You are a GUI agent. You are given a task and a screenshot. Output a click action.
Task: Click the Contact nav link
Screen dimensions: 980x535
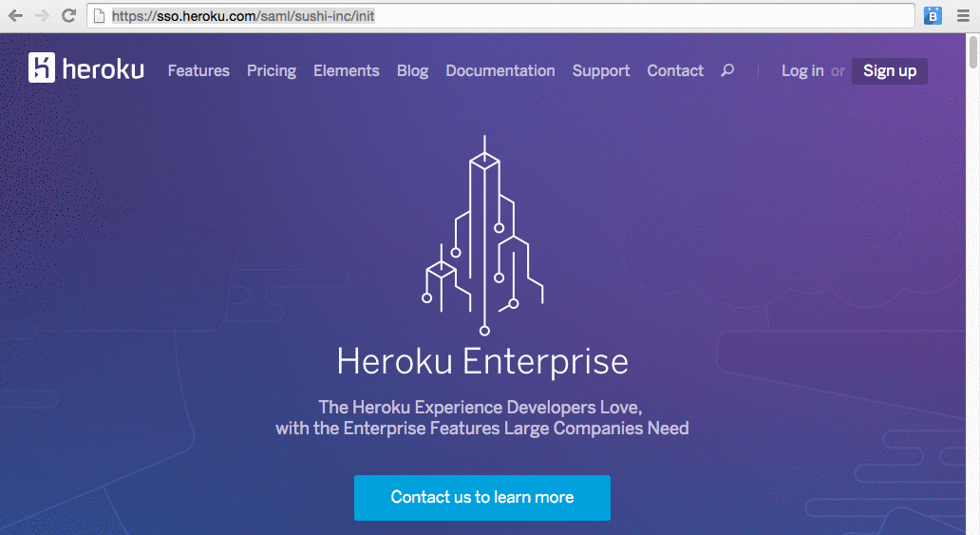point(675,70)
